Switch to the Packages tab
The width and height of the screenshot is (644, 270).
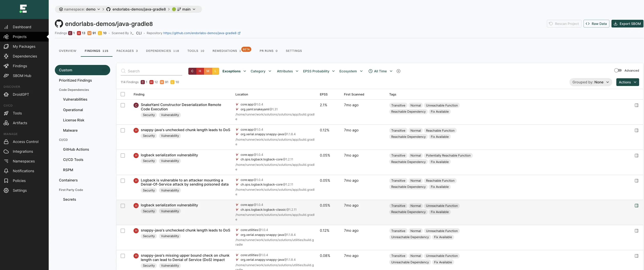(x=127, y=51)
